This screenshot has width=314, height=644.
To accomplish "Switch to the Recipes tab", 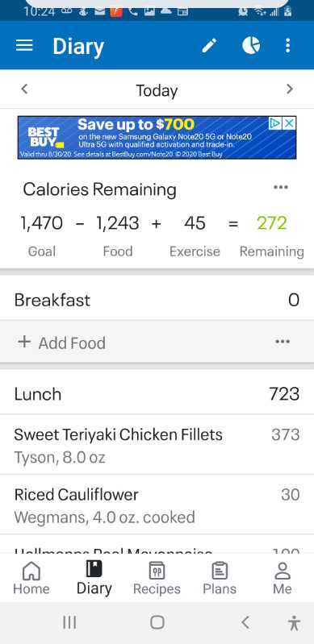I will coord(157,578).
